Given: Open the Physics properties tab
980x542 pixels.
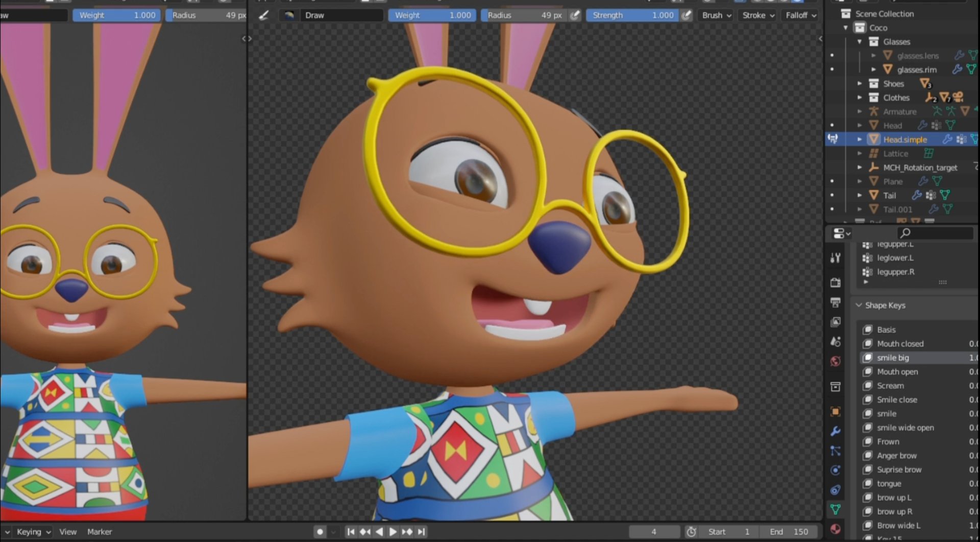Looking at the screenshot, I should click(836, 470).
